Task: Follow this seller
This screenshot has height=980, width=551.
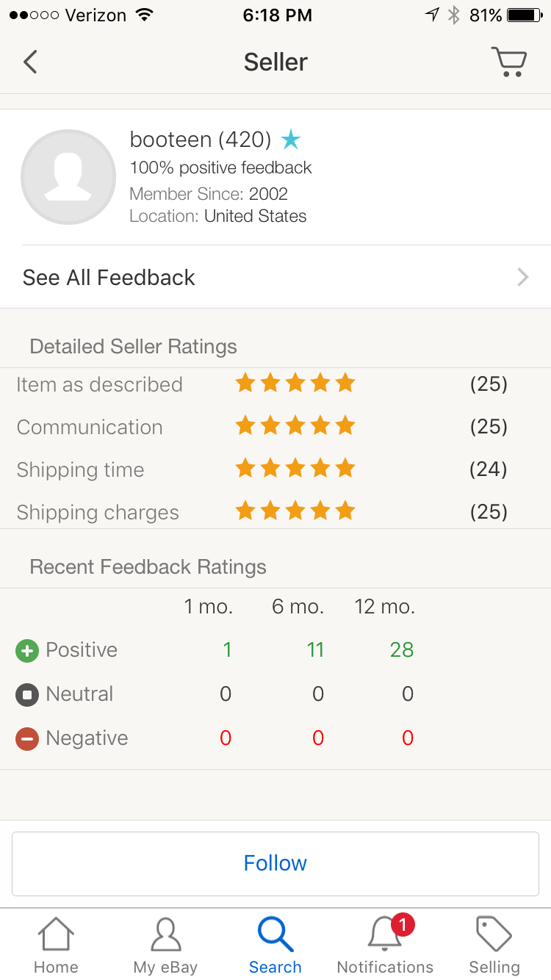Action: click(x=275, y=863)
